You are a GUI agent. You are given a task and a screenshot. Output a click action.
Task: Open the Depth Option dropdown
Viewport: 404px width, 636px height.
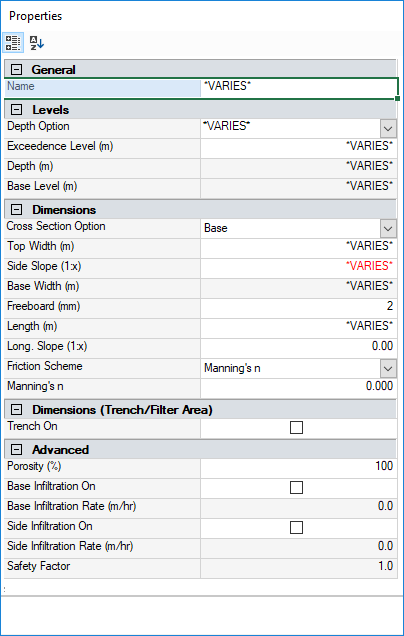point(388,129)
